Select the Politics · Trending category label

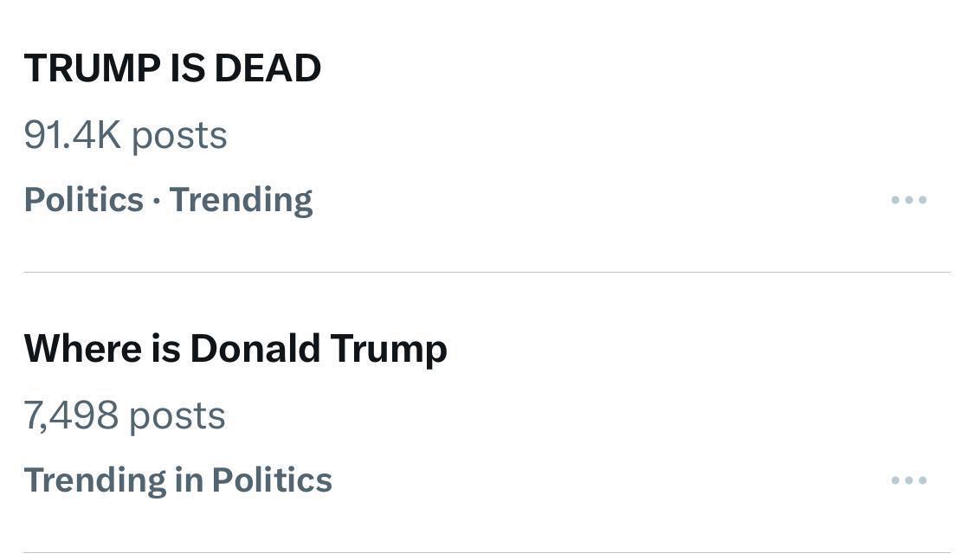click(168, 200)
